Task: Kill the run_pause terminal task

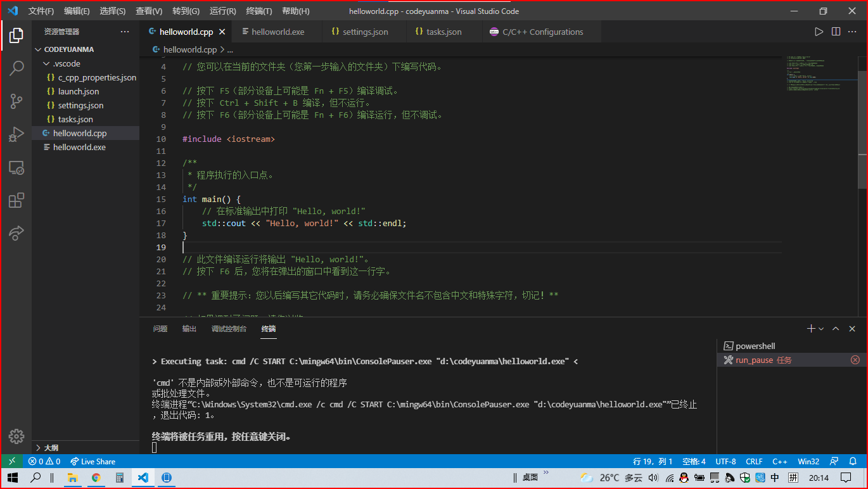Action: (855, 360)
